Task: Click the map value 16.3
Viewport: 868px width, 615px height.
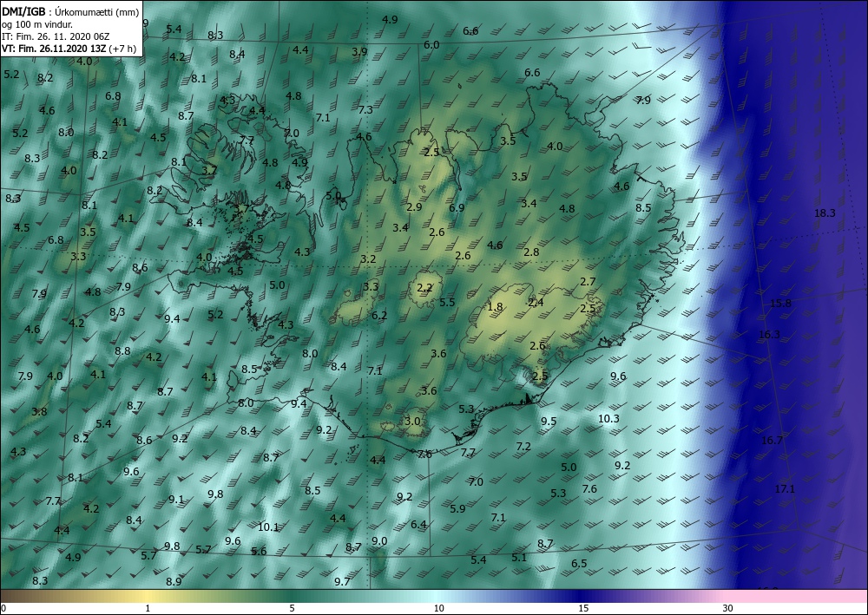Action: coord(769,334)
